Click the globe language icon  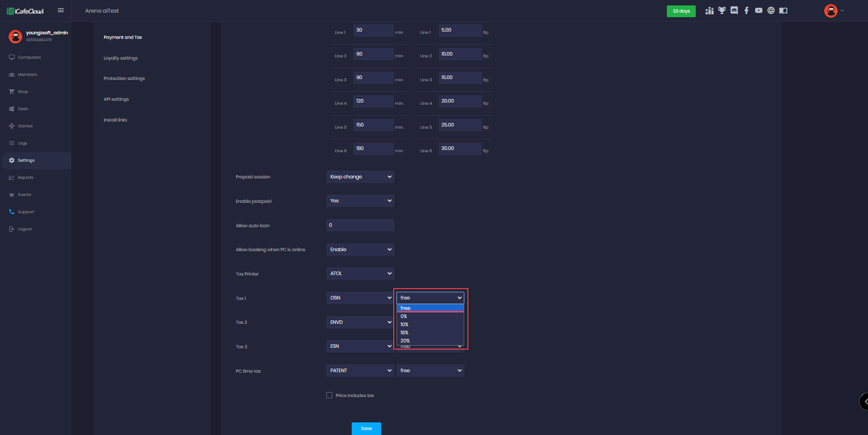771,11
